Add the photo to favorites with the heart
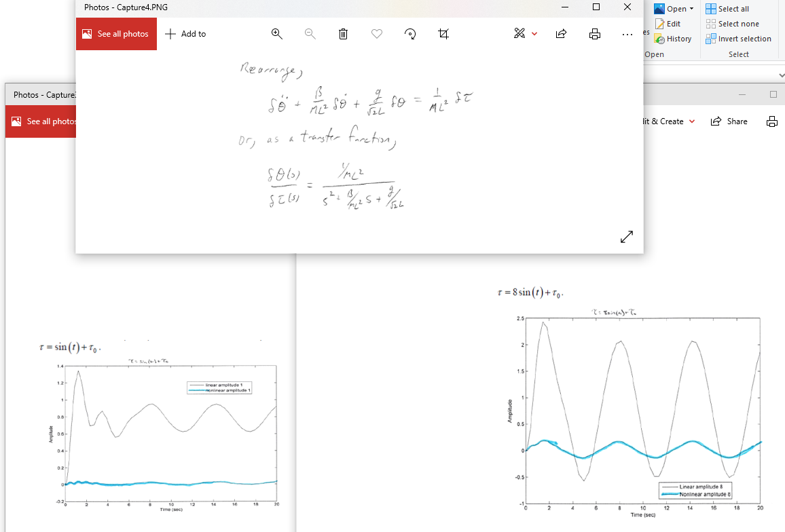Image resolution: width=785 pixels, height=532 pixels. click(x=376, y=33)
